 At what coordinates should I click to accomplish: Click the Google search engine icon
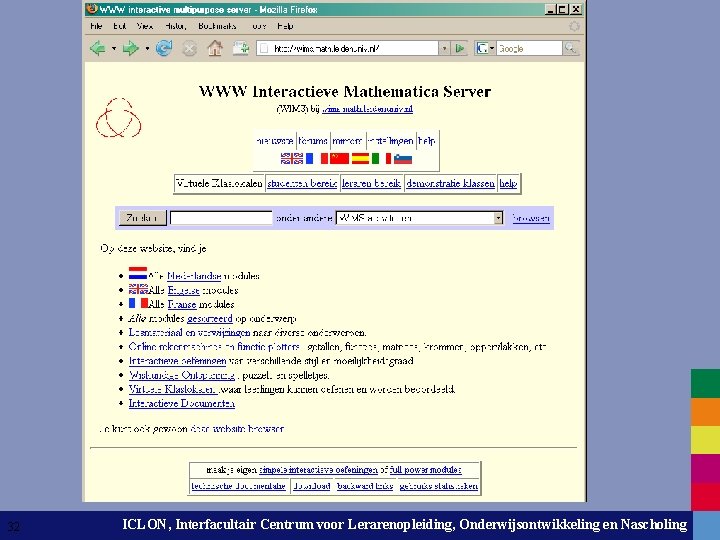(x=482, y=48)
